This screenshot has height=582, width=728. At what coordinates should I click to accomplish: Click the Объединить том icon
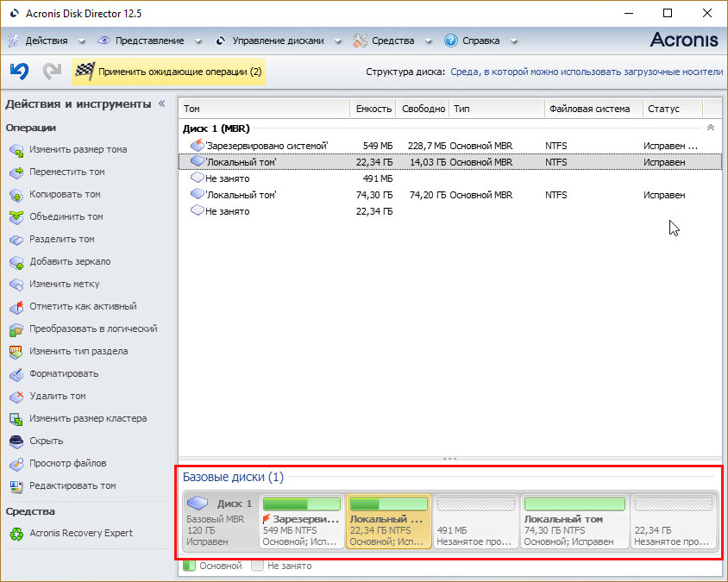tap(16, 217)
